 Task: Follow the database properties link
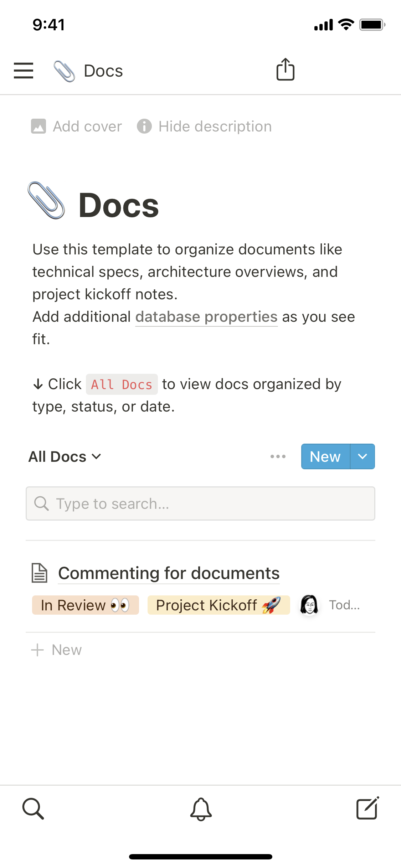coord(206,316)
